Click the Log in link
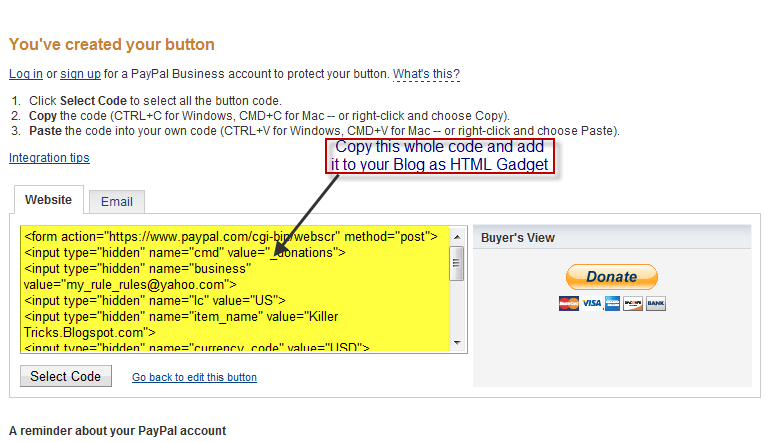The height and width of the screenshot is (442, 768). (26, 74)
